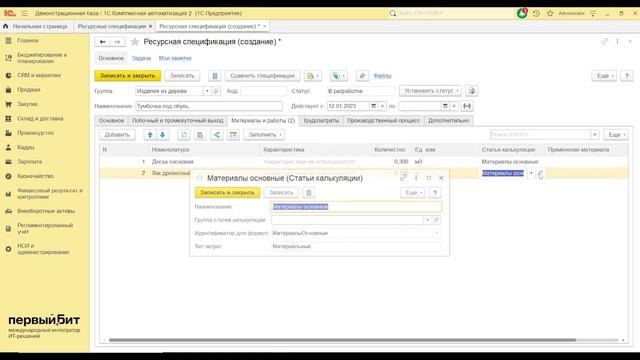Click the Добавить button in table toolbar
Image resolution: width=640 pixels, height=360 pixels.
click(117, 135)
